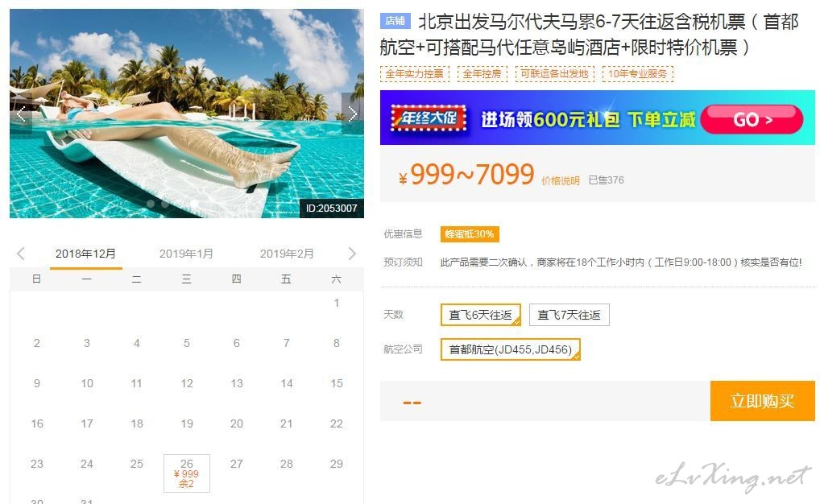Open 价格说明 price explanation link
This screenshot has height=504, width=820.
pyautogui.click(x=560, y=181)
